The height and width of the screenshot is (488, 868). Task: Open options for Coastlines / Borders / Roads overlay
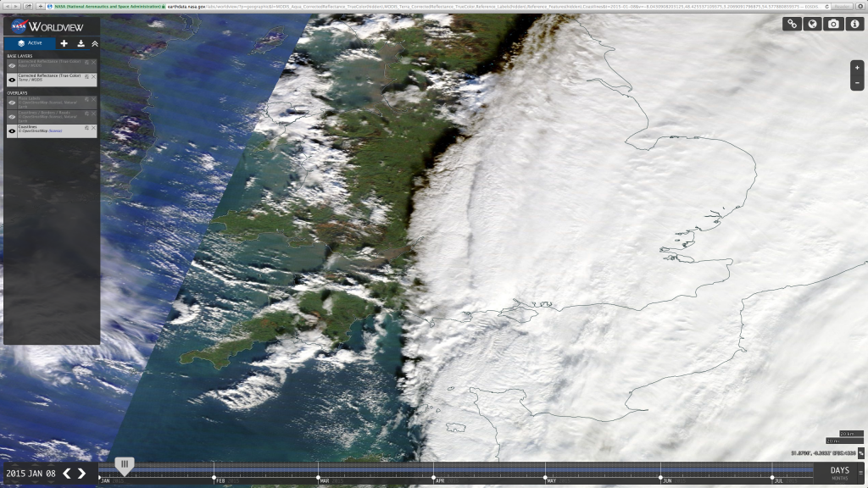[x=87, y=114]
